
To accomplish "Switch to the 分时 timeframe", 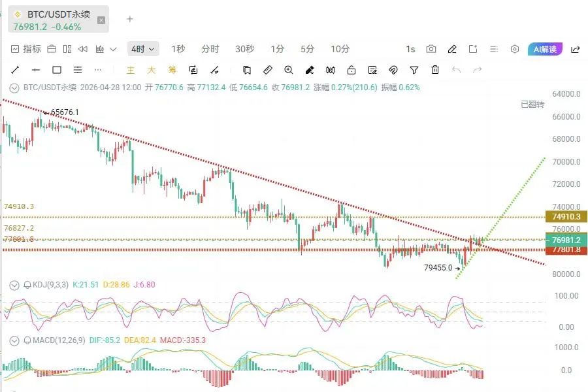I will pyautogui.click(x=210, y=49).
